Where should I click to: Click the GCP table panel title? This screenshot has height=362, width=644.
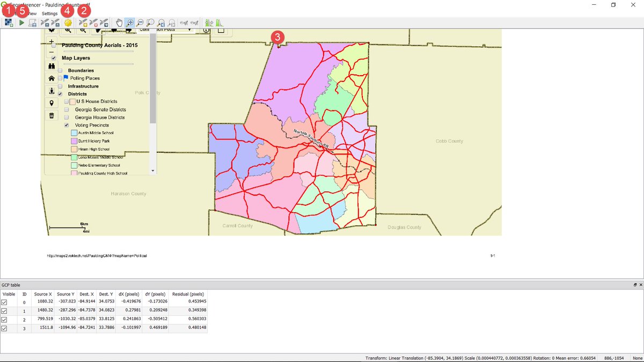pyautogui.click(x=10, y=285)
